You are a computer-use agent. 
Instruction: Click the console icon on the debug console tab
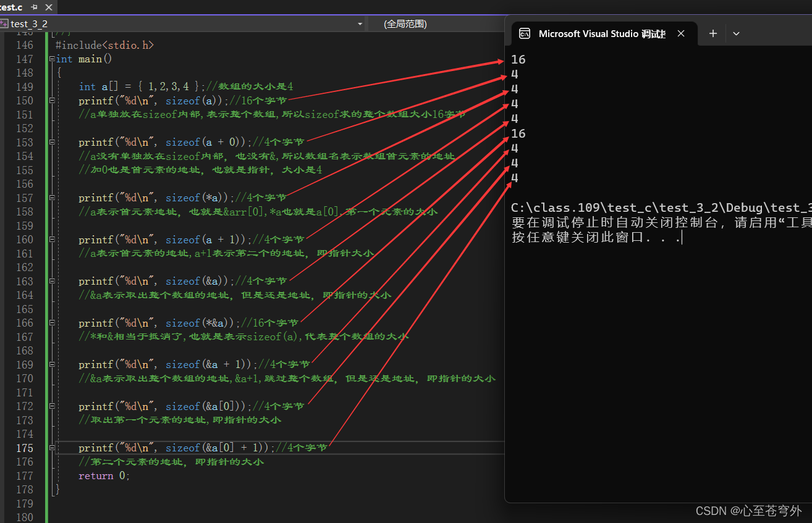(525, 33)
